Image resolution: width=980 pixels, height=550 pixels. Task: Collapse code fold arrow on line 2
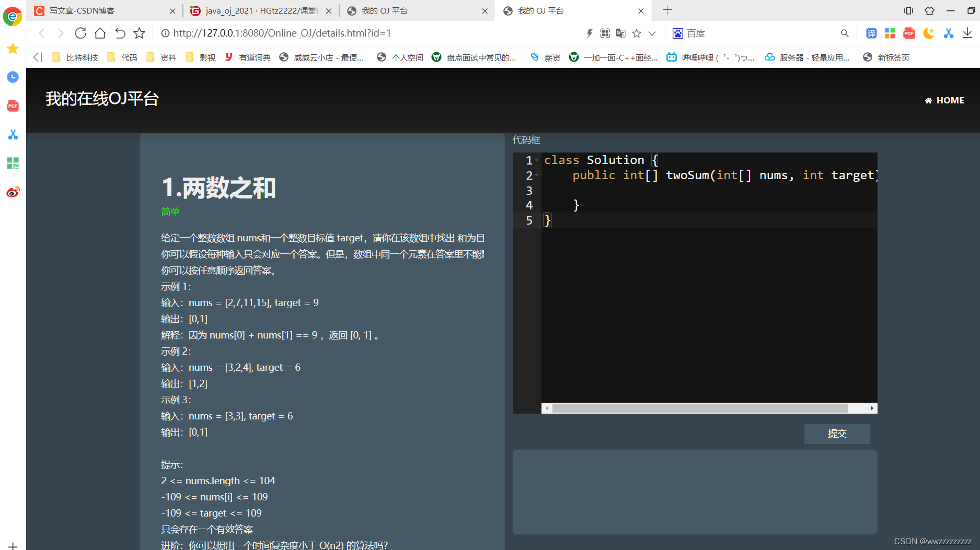(537, 175)
